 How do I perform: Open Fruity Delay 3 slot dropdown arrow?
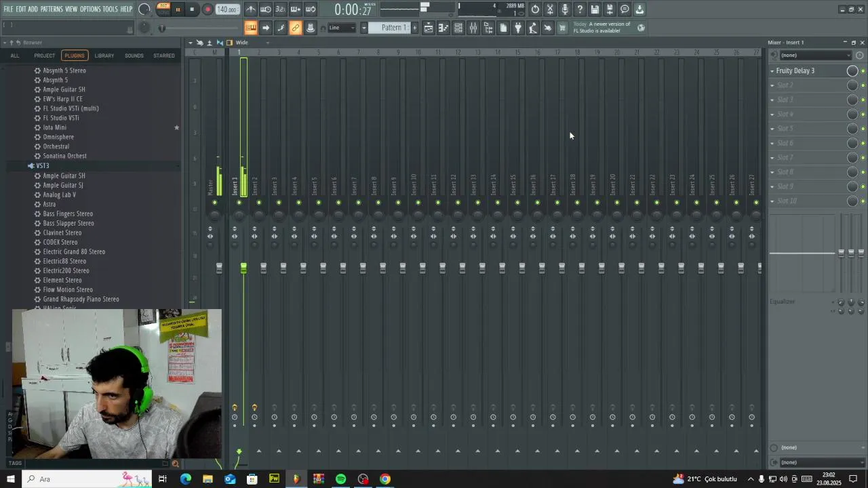pyautogui.click(x=772, y=70)
